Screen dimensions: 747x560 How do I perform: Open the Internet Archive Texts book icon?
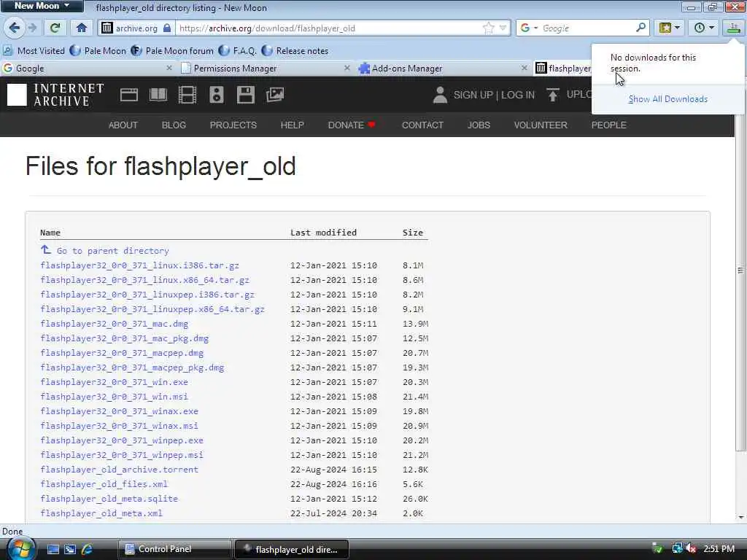tap(158, 95)
